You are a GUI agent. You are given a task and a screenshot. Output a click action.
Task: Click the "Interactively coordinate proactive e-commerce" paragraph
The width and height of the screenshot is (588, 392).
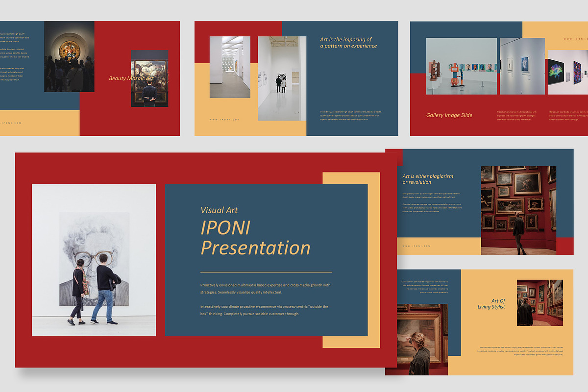coord(264,310)
